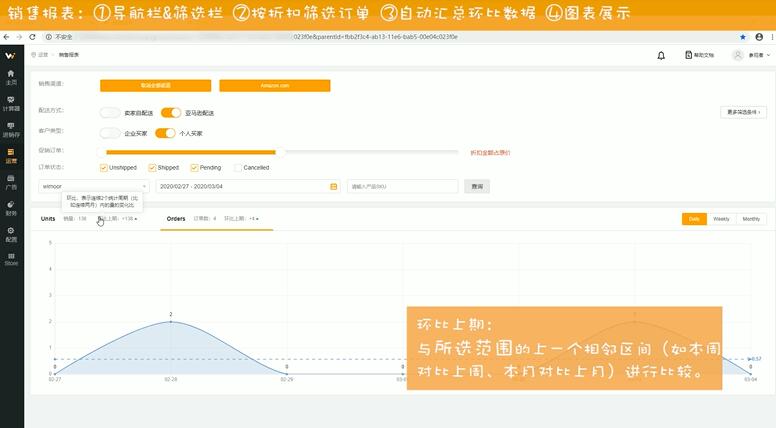Toggle the 卖家自配送 delivery switch
Viewport: 776px width, 428px height.
(x=110, y=113)
